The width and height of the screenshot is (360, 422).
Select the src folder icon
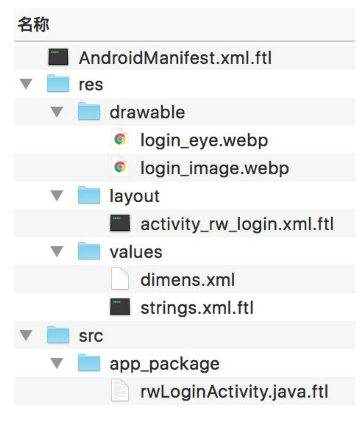click(58, 335)
